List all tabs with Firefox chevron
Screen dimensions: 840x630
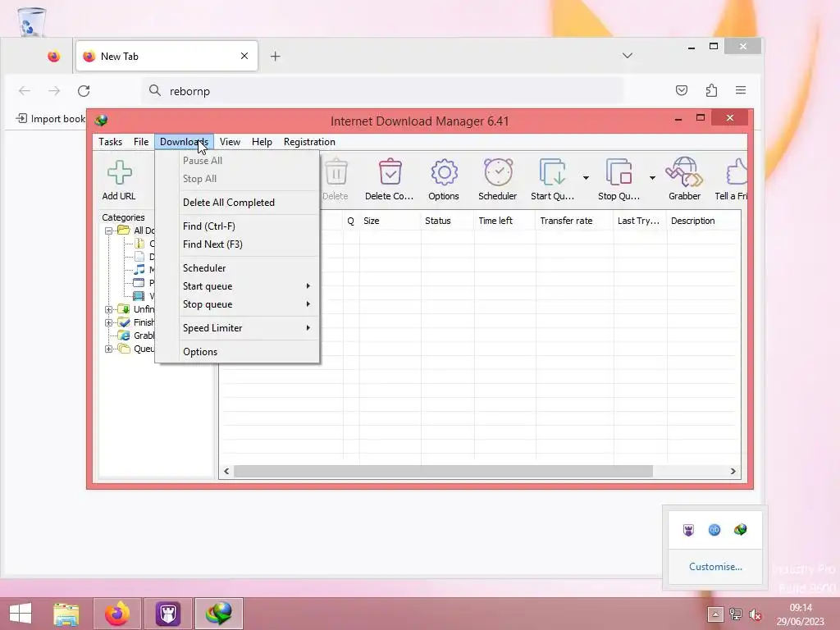(628, 56)
